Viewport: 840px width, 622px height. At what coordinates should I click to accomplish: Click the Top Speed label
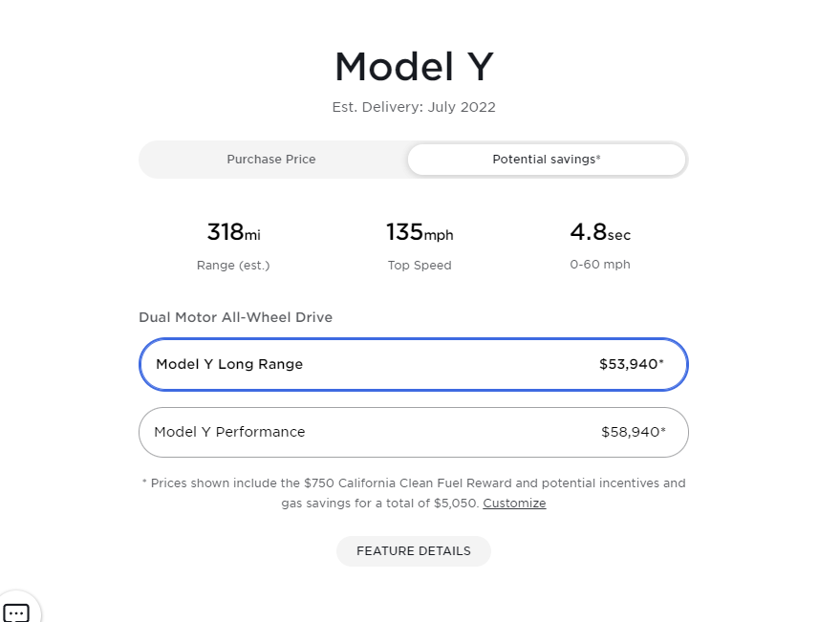(420, 265)
